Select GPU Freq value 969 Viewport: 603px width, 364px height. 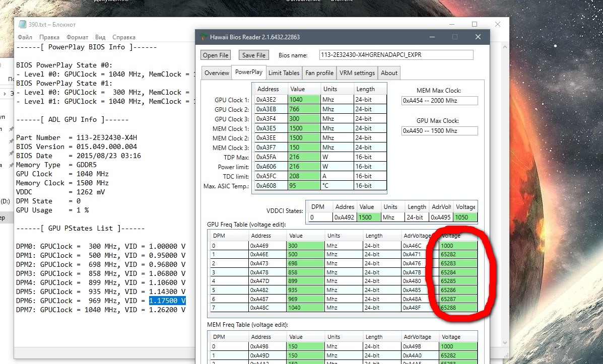click(305, 299)
